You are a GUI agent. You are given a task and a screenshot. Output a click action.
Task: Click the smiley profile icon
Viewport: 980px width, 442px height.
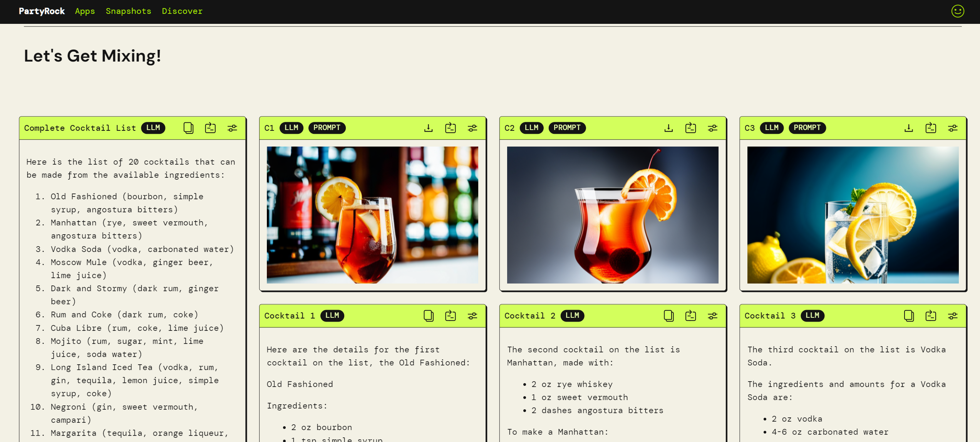(958, 11)
